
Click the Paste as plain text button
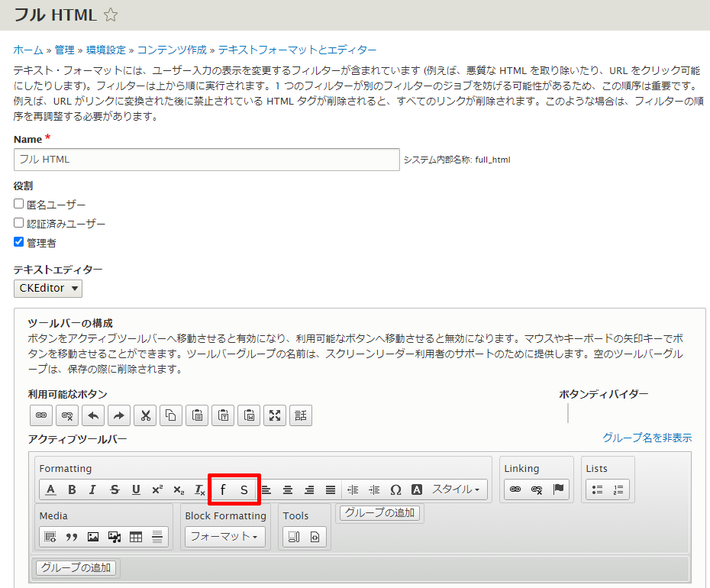coord(223,415)
